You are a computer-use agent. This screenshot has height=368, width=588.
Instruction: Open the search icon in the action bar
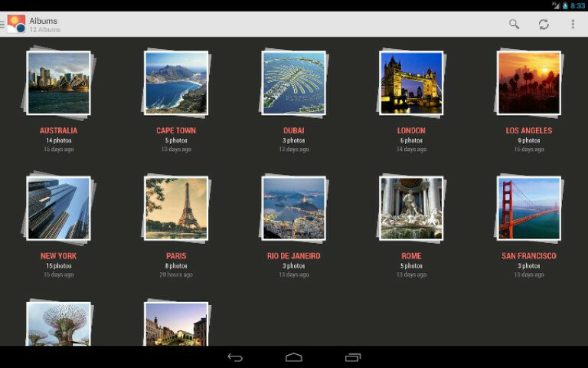point(514,24)
